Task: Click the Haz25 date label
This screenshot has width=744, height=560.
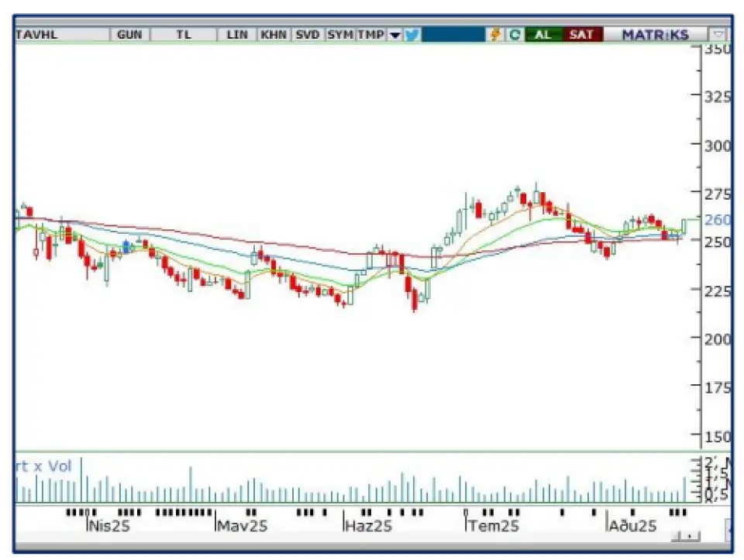Action: tap(369, 526)
